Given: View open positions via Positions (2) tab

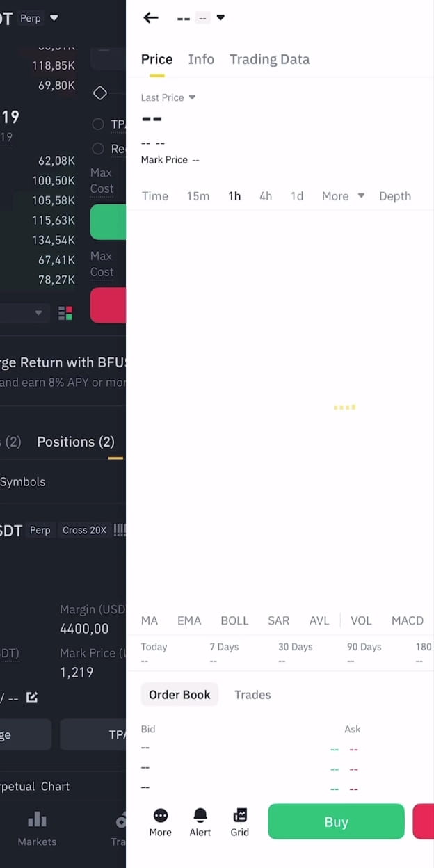Looking at the screenshot, I should click(75, 442).
